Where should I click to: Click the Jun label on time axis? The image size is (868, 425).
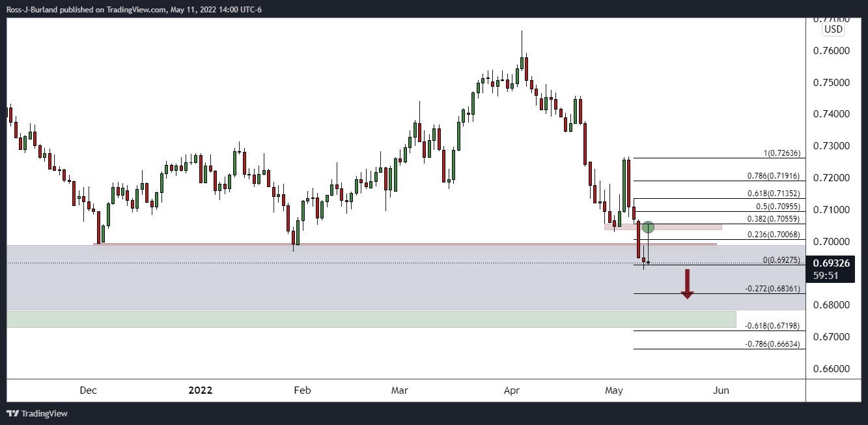(x=721, y=390)
